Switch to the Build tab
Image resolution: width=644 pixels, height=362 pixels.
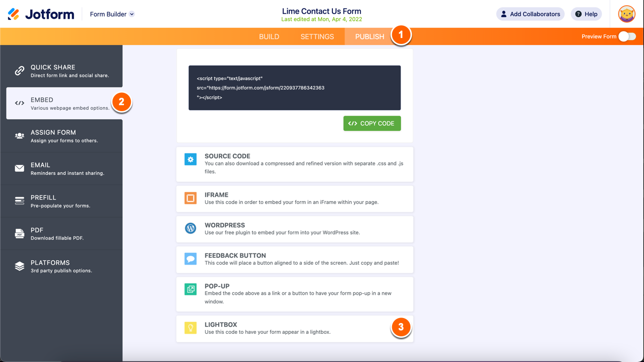[269, 37]
